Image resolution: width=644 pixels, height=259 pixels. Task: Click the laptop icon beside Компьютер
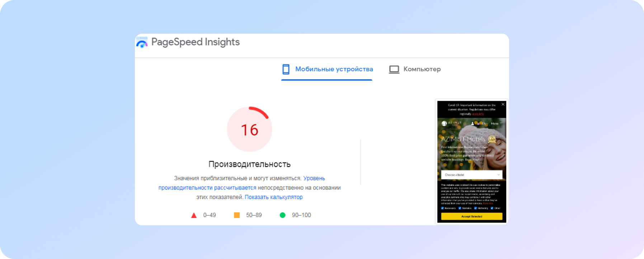coord(394,69)
